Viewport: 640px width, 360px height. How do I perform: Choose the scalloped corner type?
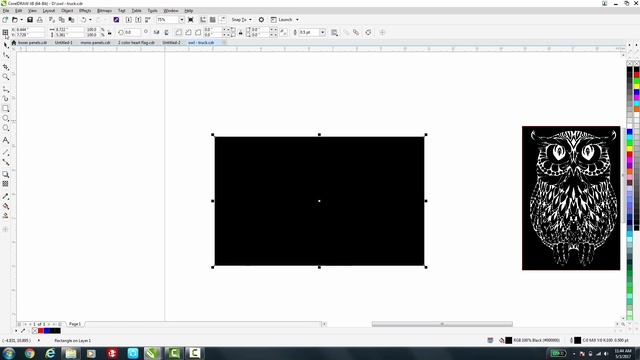188,32
